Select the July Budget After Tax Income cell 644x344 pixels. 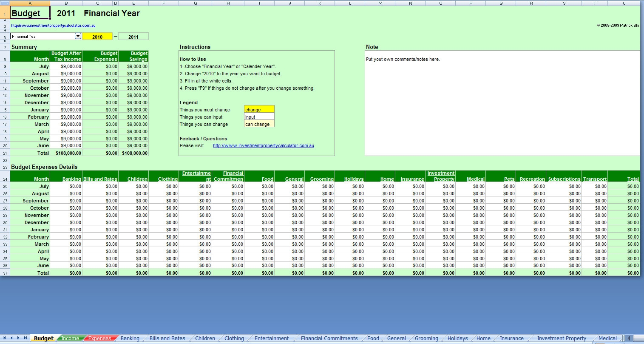coord(66,66)
